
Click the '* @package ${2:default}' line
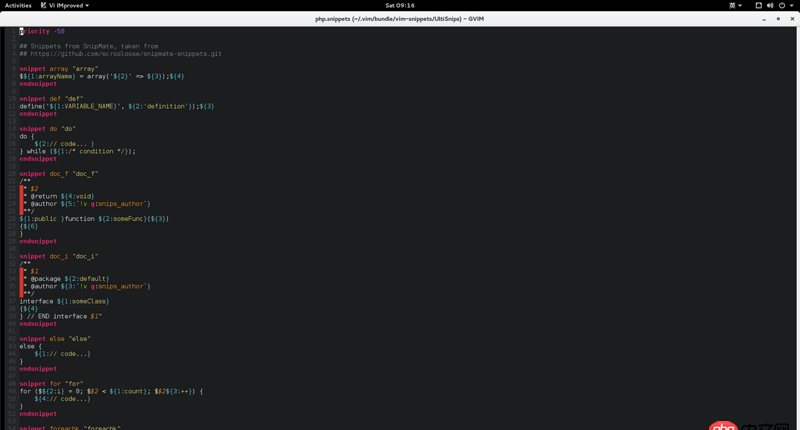(66, 279)
